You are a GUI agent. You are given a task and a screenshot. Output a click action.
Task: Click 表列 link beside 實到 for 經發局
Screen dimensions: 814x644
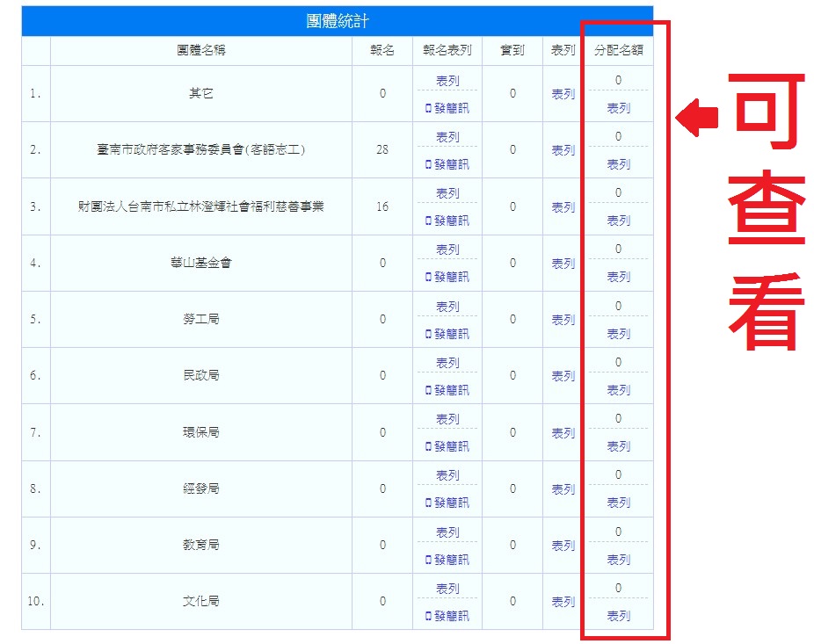563,489
